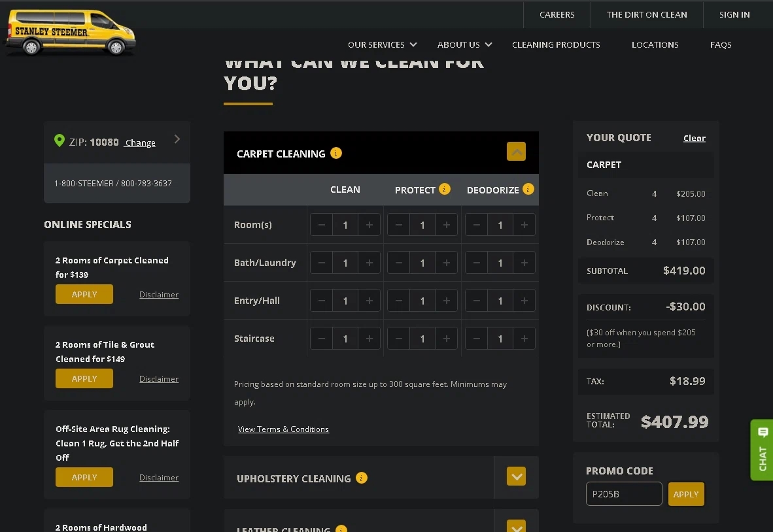Click the promo code input field
Image resolution: width=773 pixels, height=532 pixels.
(623, 494)
